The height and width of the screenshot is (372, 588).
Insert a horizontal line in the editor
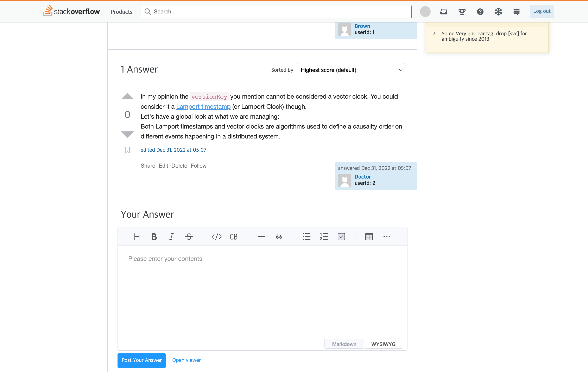pyautogui.click(x=261, y=236)
